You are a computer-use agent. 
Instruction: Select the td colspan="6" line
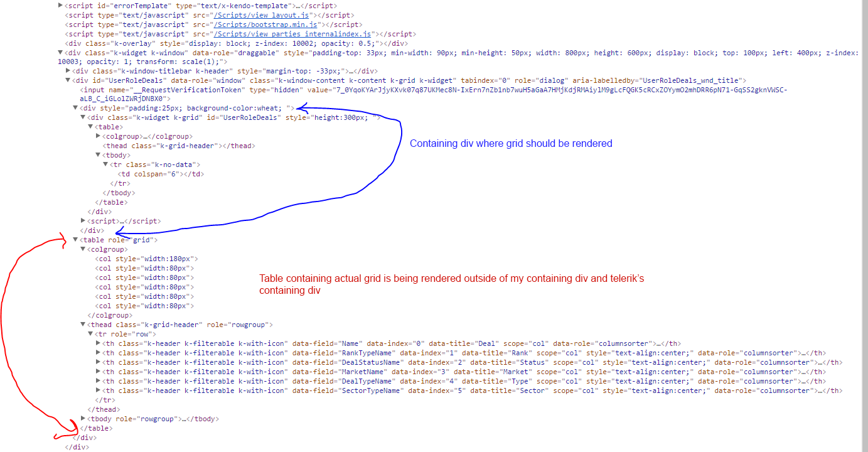[x=161, y=174]
